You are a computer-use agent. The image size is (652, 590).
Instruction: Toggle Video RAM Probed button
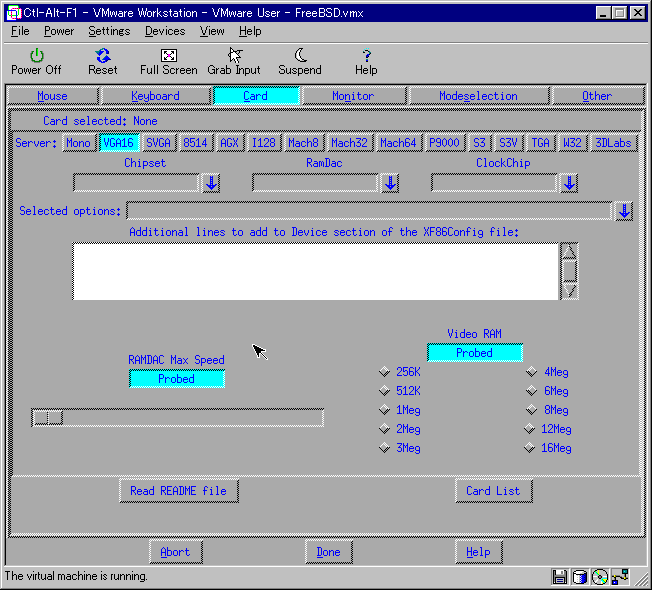point(475,353)
